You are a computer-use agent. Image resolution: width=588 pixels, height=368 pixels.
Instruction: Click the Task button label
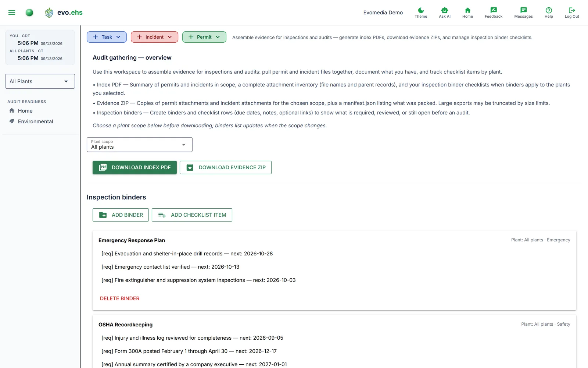pos(107,37)
